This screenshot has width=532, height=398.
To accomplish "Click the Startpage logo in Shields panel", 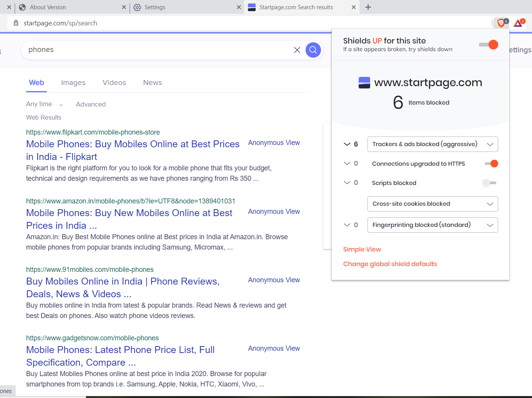I will pyautogui.click(x=364, y=82).
